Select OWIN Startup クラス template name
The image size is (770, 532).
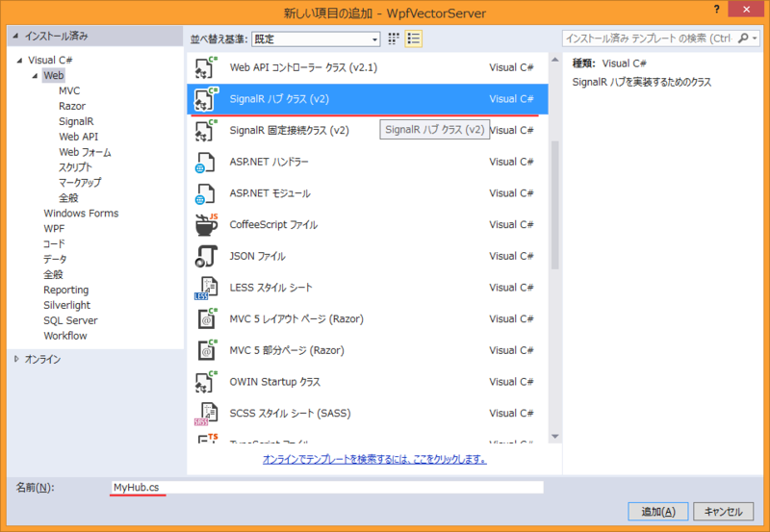tap(275, 382)
